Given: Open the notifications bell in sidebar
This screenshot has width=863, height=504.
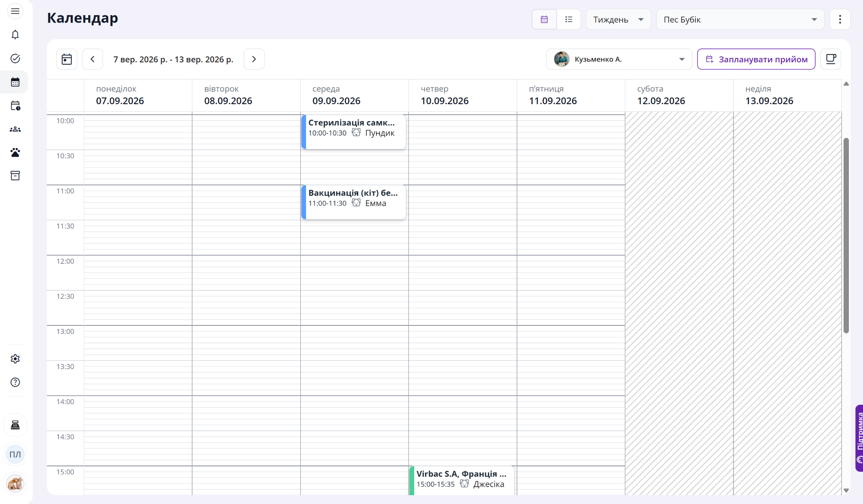Looking at the screenshot, I should [x=15, y=35].
